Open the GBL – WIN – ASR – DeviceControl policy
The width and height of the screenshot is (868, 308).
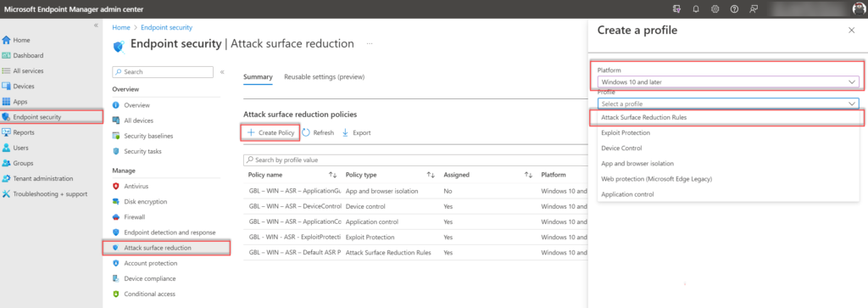coord(415,206)
